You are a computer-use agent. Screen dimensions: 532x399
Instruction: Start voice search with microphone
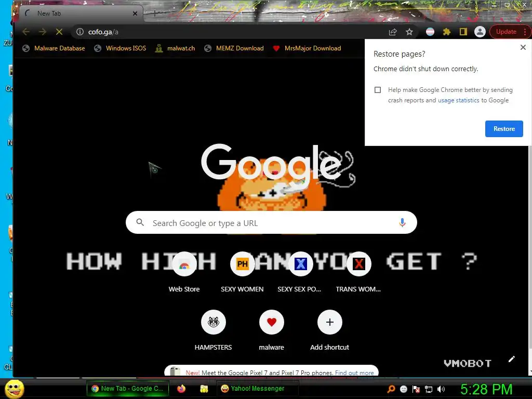coord(402,222)
